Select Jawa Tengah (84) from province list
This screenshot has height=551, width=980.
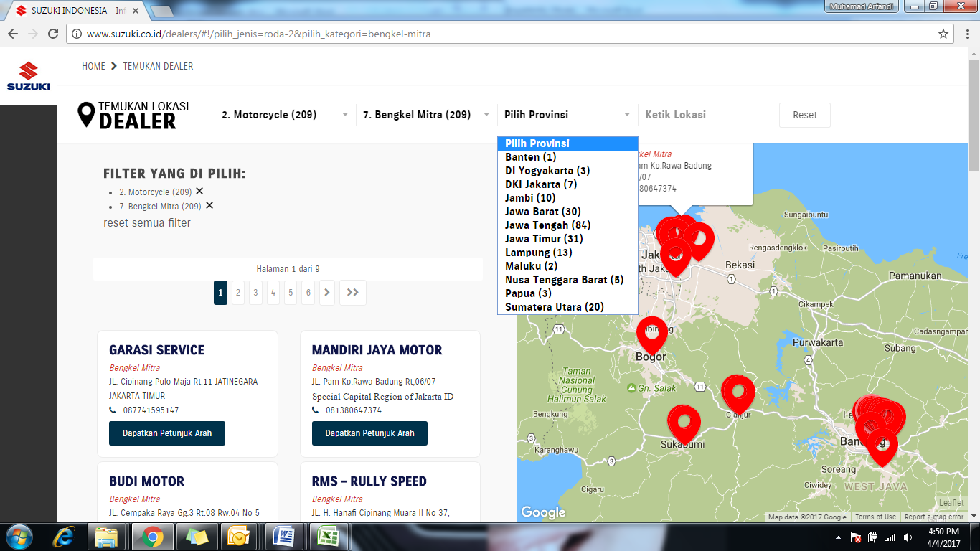coord(547,225)
